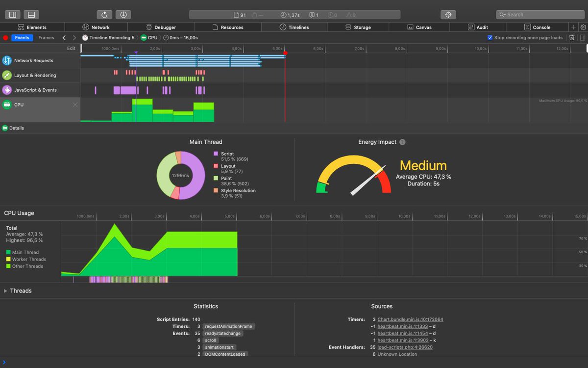Expand the Threads section
The image size is (588, 368).
6,291
